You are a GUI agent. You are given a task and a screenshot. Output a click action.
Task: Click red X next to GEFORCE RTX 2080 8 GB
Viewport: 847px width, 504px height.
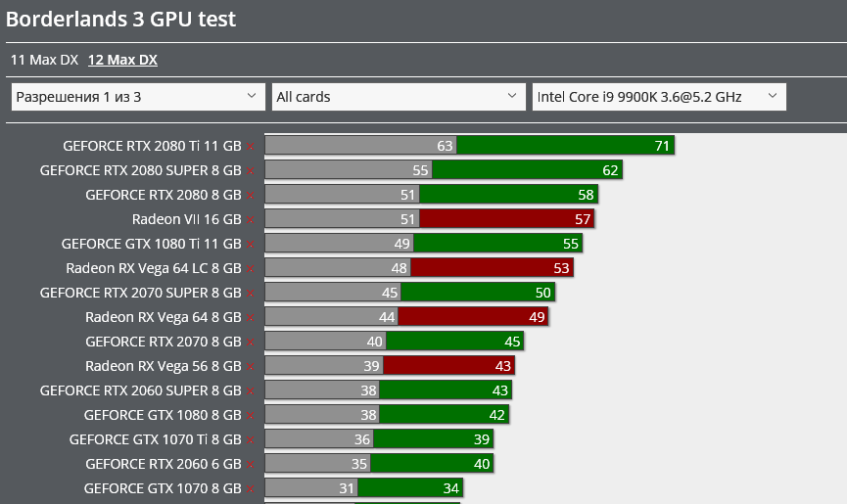[250, 196]
